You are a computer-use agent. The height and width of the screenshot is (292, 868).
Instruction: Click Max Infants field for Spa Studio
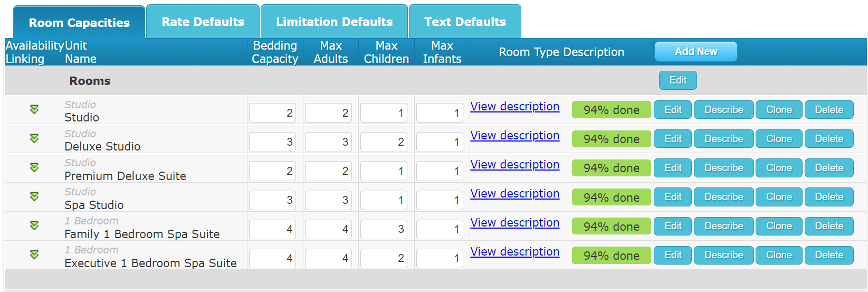coord(440,200)
